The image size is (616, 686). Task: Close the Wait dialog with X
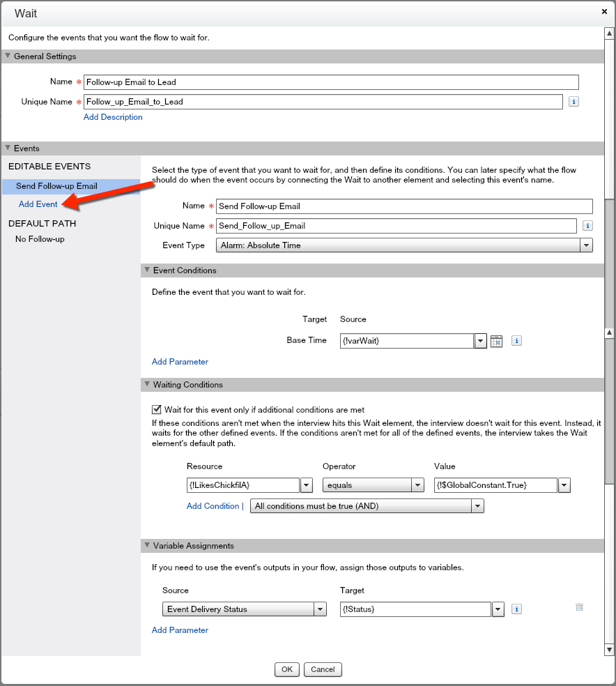tap(604, 12)
